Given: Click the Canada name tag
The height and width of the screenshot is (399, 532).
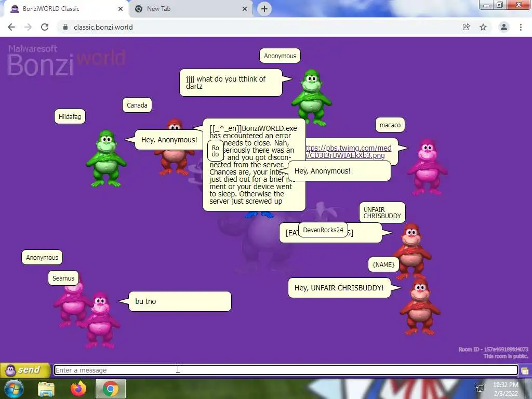Looking at the screenshot, I should pyautogui.click(x=137, y=105).
